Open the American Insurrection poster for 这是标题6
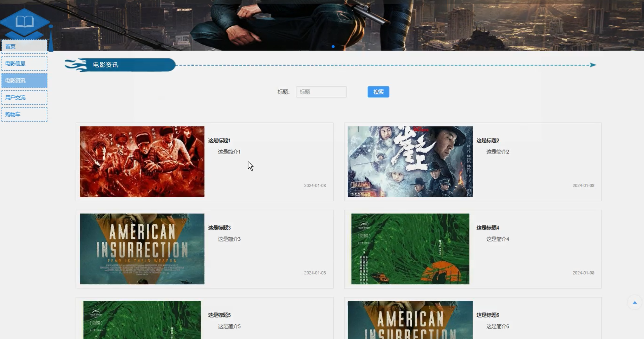This screenshot has height=339, width=644. (410, 320)
